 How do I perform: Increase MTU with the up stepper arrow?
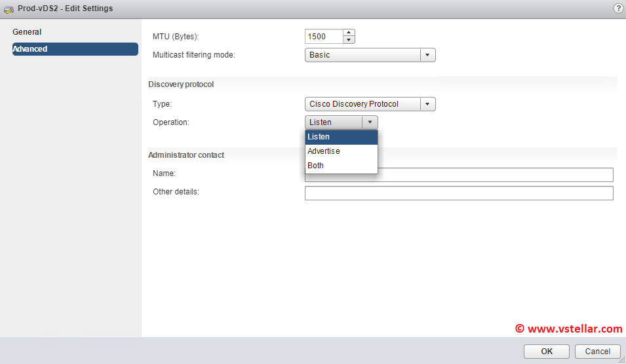tap(349, 33)
